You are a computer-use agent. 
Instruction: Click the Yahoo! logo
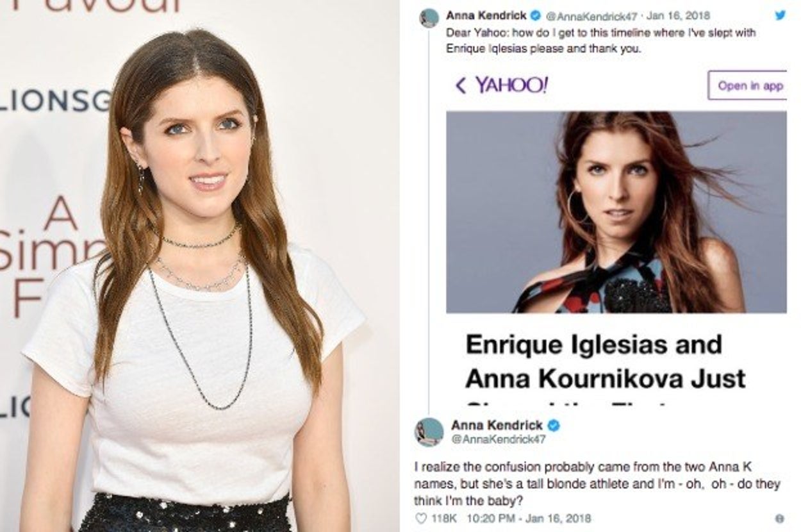[x=511, y=85]
